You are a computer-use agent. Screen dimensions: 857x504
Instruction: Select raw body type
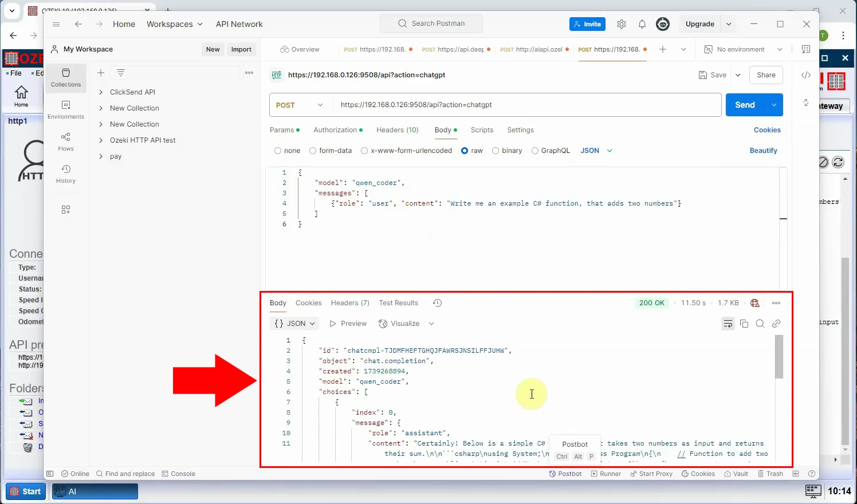point(465,151)
